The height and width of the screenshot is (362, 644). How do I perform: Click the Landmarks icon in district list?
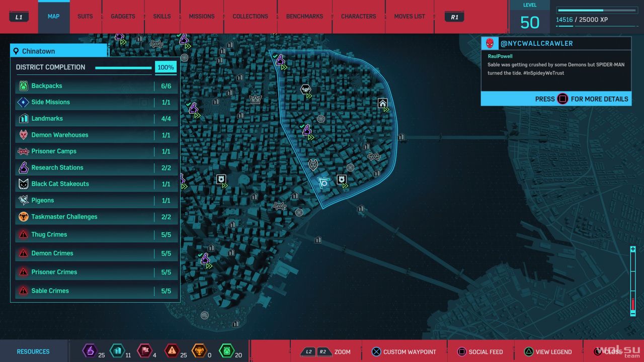coord(23,119)
